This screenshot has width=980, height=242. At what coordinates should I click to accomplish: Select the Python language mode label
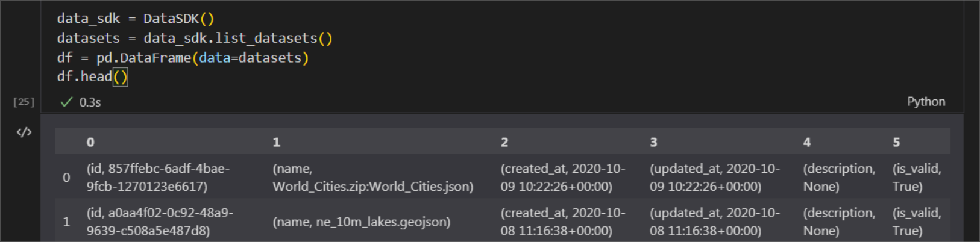point(926,102)
